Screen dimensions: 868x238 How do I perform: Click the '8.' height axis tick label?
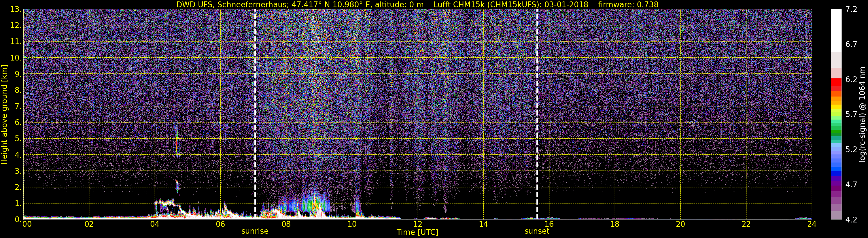pyautogui.click(x=18, y=90)
